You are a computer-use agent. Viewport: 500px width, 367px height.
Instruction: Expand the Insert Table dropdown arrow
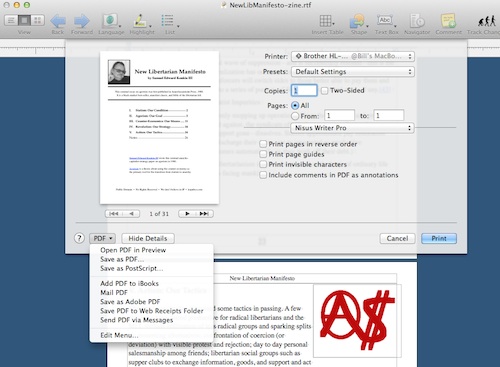pos(334,24)
